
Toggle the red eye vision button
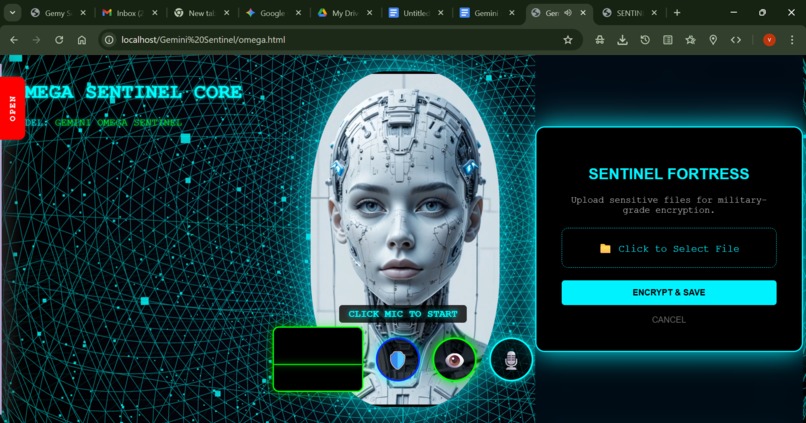454,360
